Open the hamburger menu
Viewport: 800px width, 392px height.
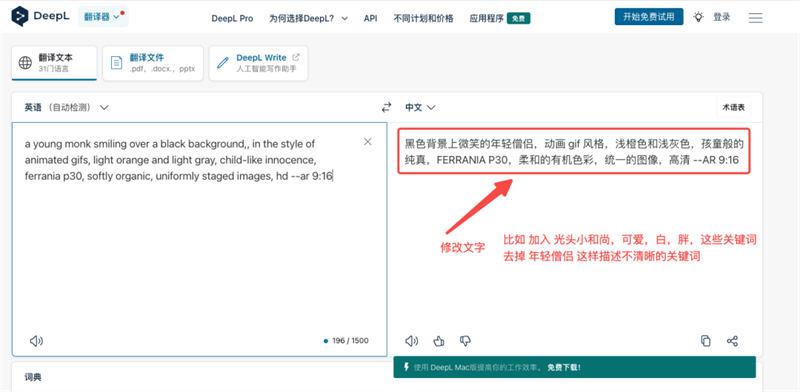pos(755,17)
